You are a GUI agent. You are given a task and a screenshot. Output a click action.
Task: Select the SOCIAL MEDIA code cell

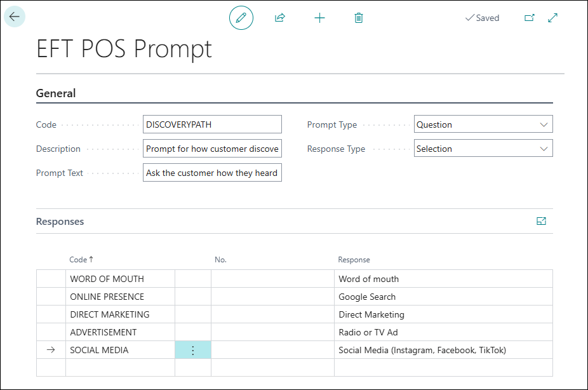120,350
